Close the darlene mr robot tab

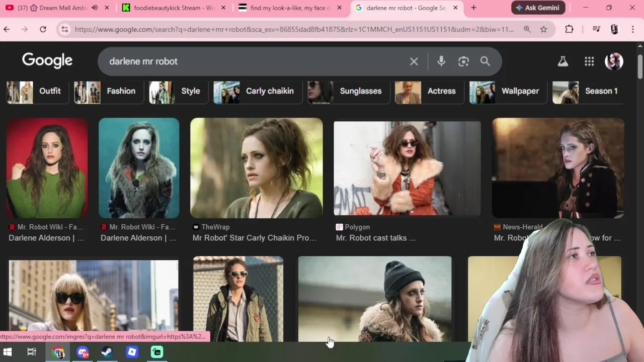(455, 8)
